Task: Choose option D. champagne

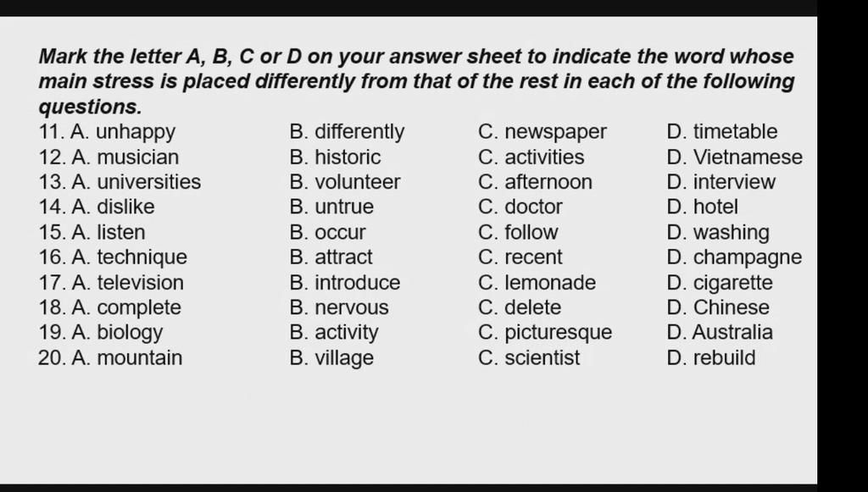Action: click(735, 257)
